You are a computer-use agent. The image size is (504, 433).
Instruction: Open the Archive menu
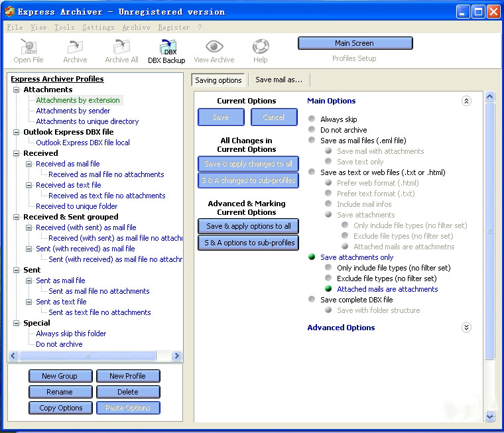[x=137, y=28]
